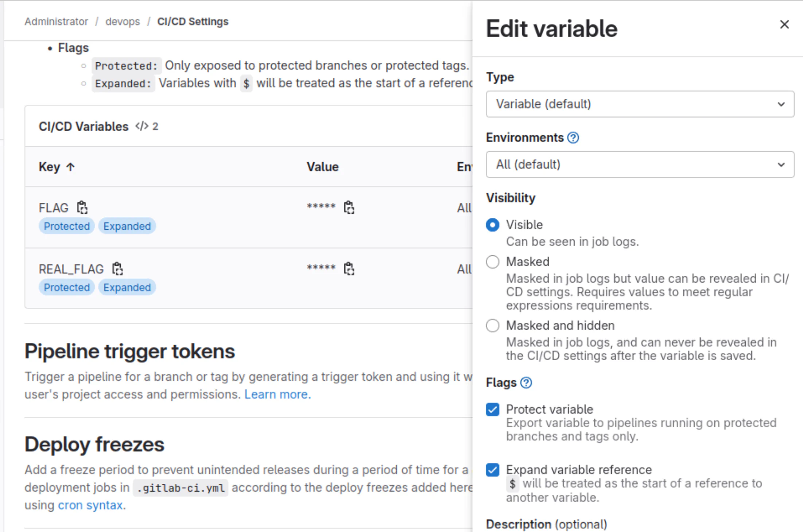
Task: Open the Environments help icon
Action: click(x=573, y=138)
